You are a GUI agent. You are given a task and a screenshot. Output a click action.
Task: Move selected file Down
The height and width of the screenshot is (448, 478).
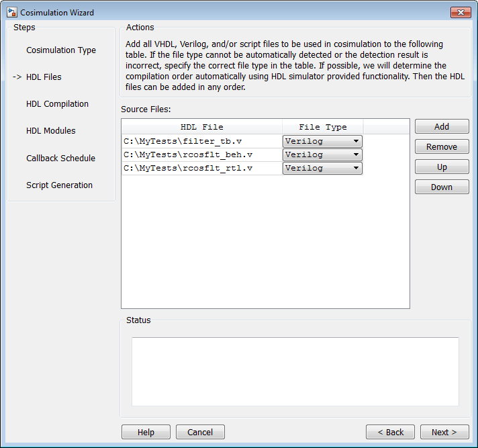442,187
